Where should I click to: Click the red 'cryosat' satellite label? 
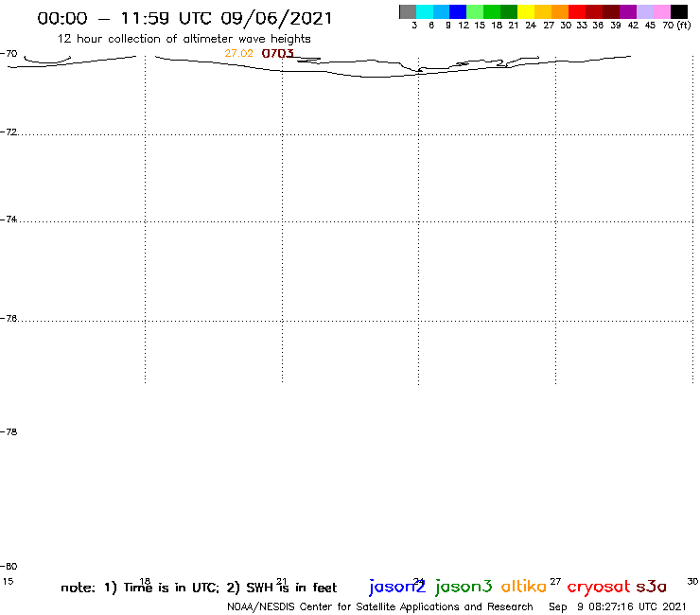[x=599, y=588]
